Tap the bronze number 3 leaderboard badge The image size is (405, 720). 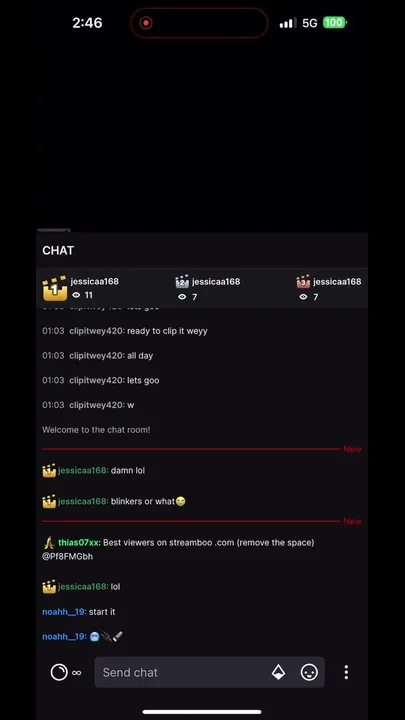(x=303, y=281)
